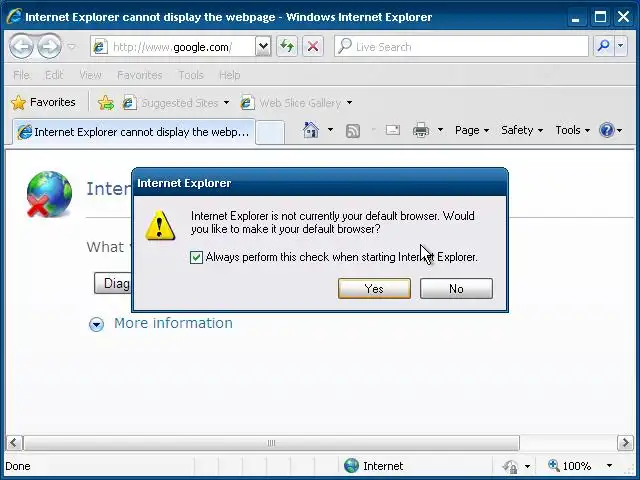640x480 pixels.
Task: Open the recent pages dropdown arrow
Action: click(72, 47)
